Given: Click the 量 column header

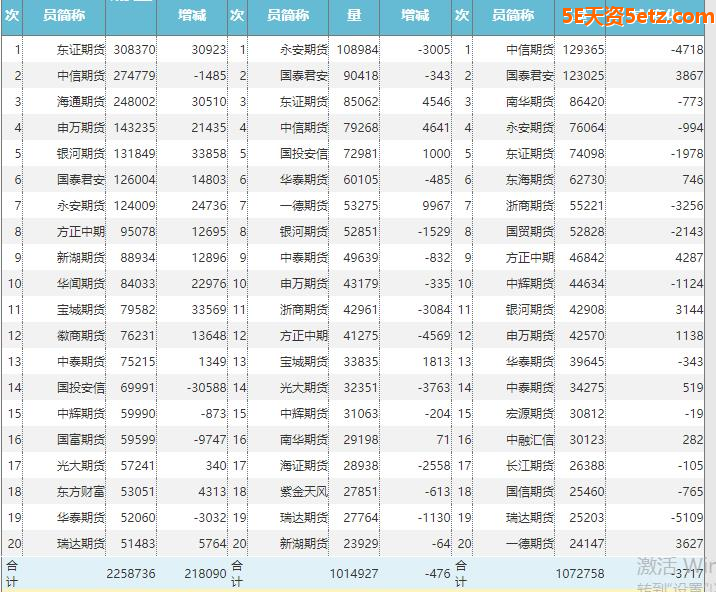Looking at the screenshot, I should 354,16.
